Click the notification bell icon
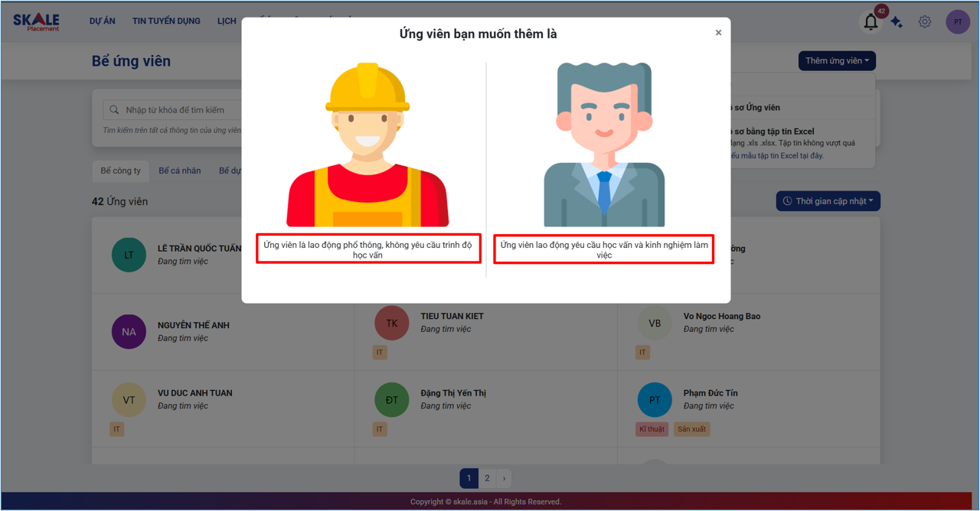 point(871,22)
